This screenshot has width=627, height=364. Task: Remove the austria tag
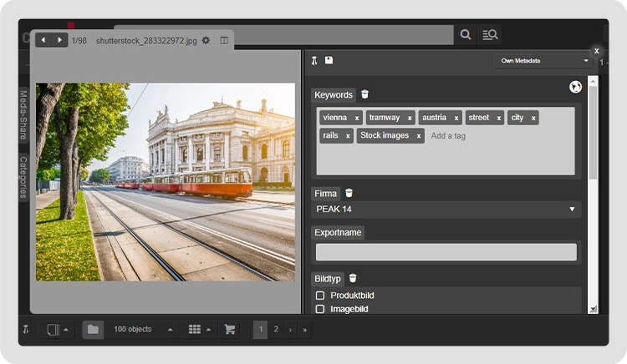[456, 118]
